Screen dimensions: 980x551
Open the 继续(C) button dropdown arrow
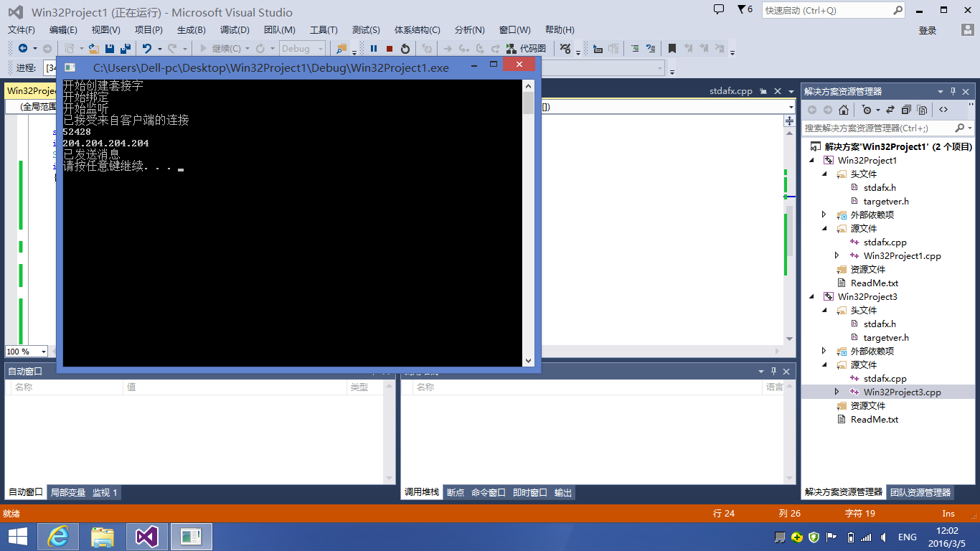click(x=248, y=49)
